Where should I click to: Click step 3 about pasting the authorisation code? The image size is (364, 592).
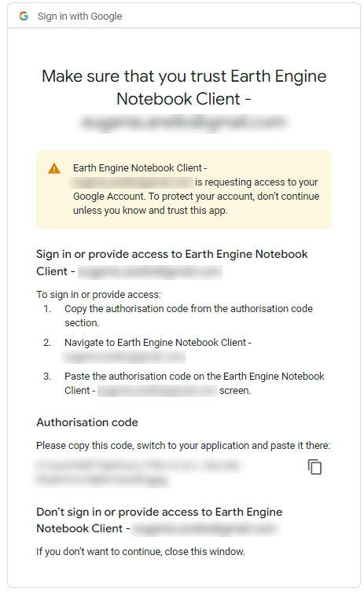194,383
